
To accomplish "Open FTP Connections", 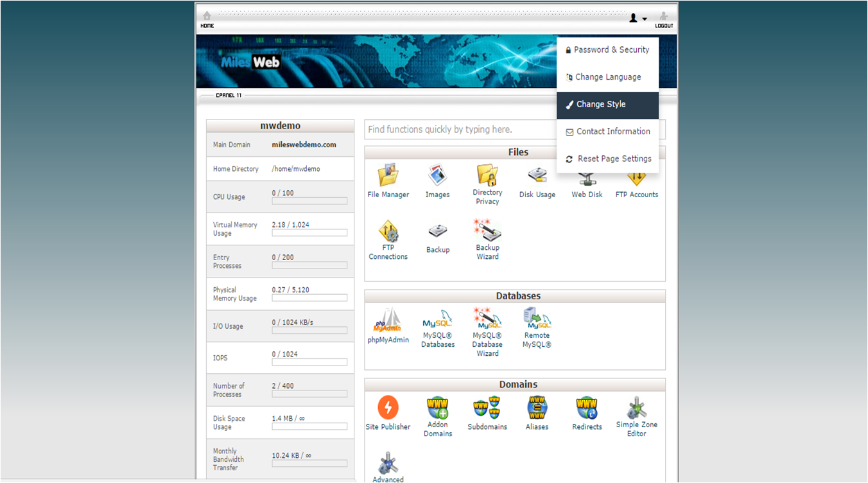I will coord(388,230).
